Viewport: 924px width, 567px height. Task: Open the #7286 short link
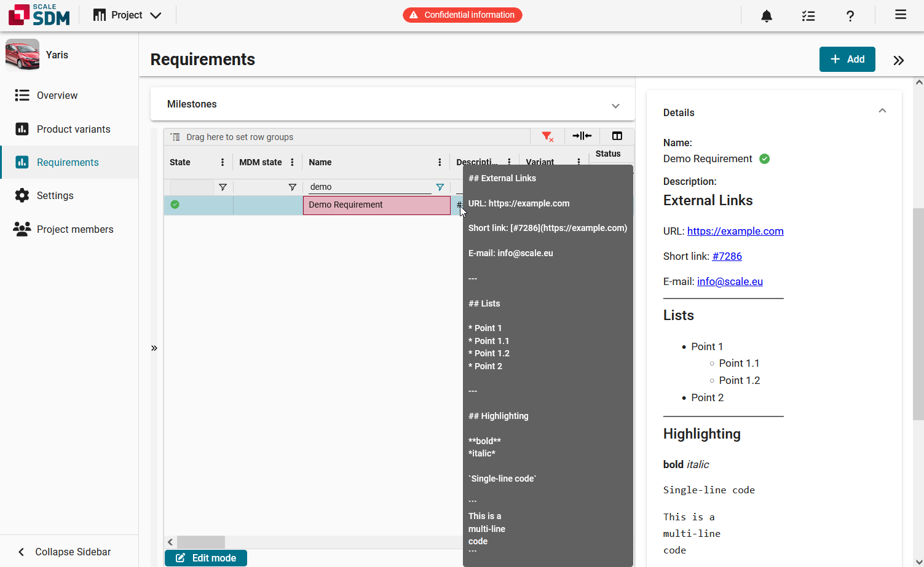pyautogui.click(x=727, y=256)
